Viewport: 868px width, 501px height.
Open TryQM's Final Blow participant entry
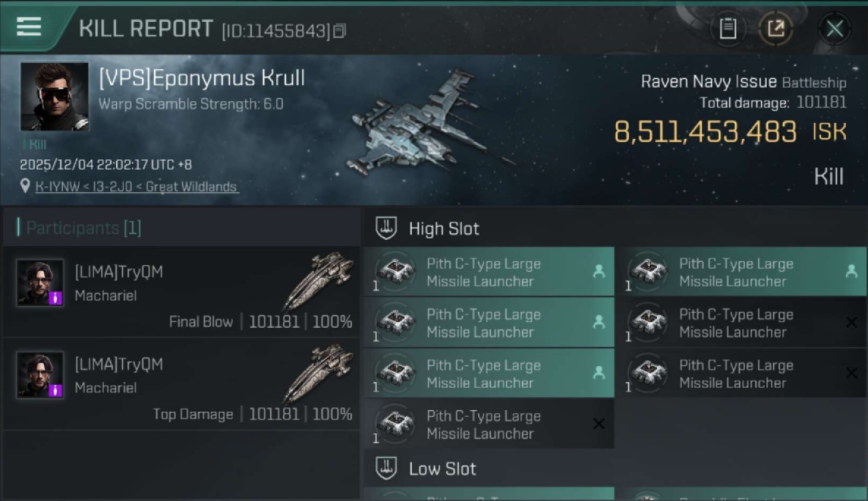[182, 292]
